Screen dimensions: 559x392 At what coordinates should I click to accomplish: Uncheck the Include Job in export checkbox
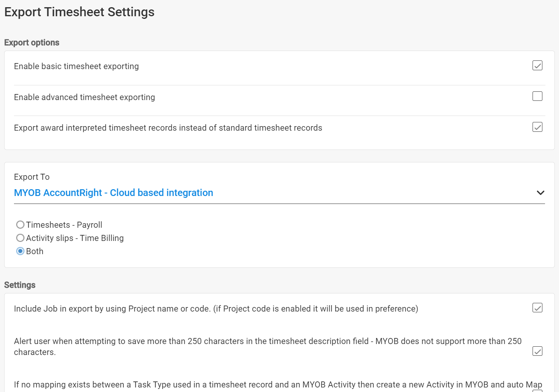pyautogui.click(x=537, y=308)
